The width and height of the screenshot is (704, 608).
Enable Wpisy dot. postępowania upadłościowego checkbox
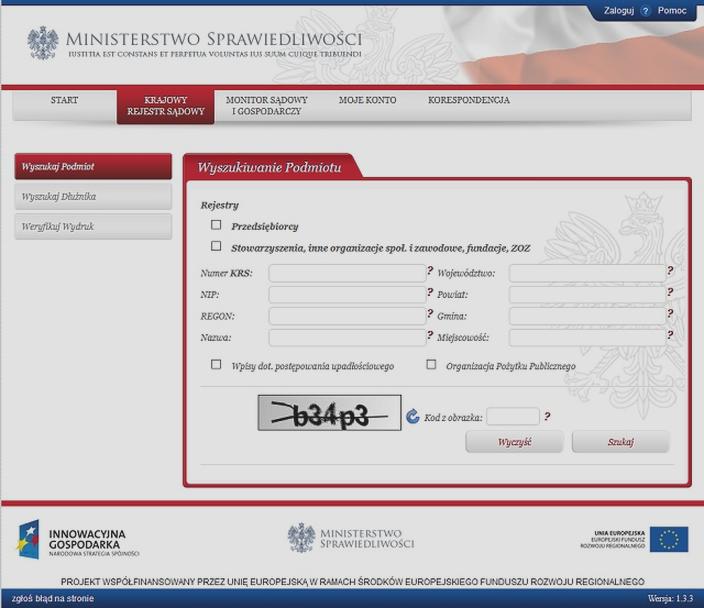click(216, 364)
